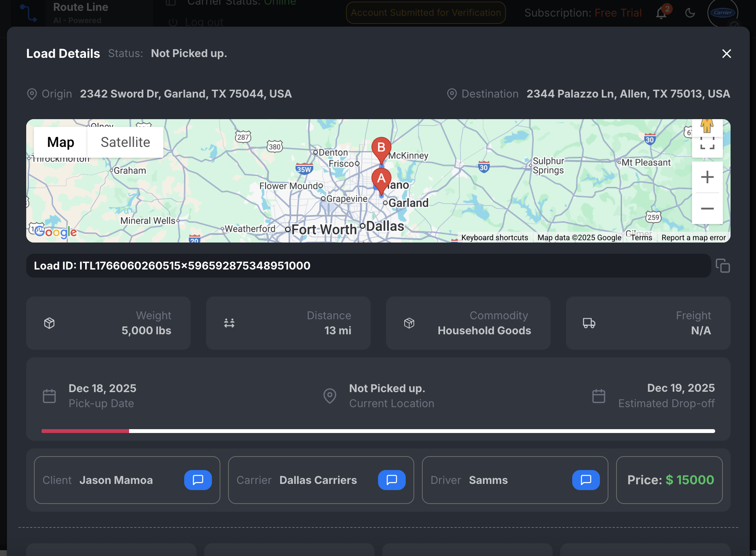Open the map Terms link

click(641, 238)
